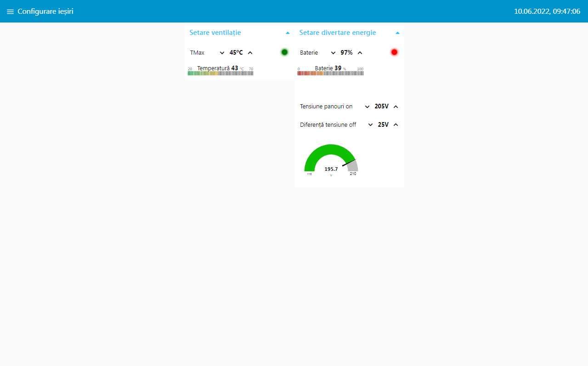This screenshot has width=588, height=366.
Task: Click the Tensiune panouri on label
Action: click(326, 107)
